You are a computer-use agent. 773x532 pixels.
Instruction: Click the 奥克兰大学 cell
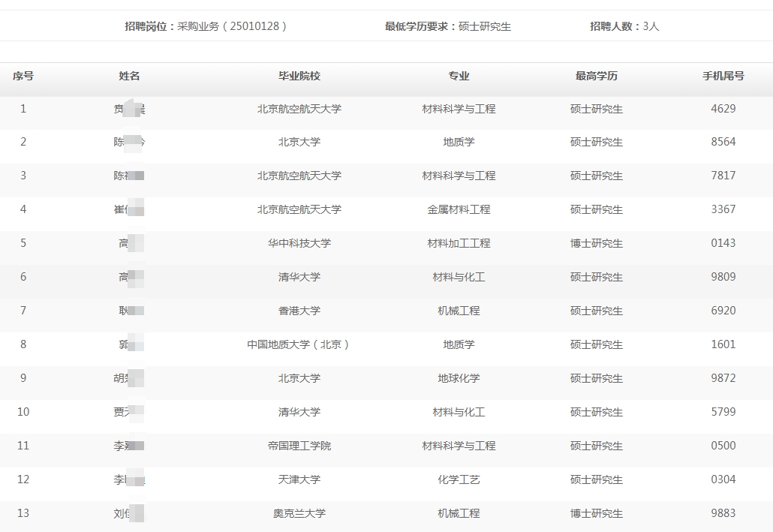click(x=299, y=513)
